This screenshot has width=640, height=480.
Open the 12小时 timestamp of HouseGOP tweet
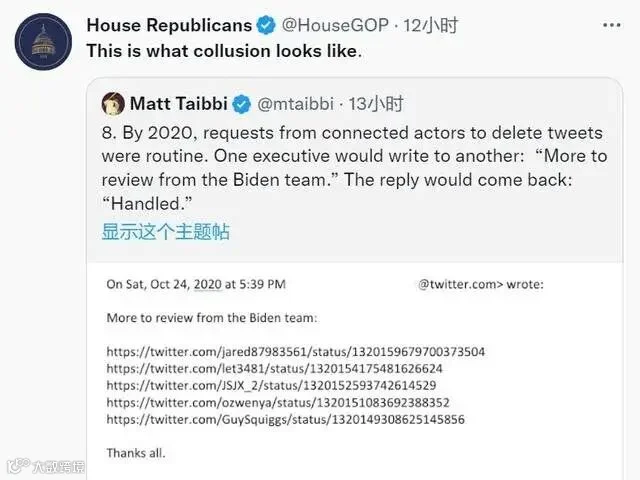pyautogui.click(x=431, y=25)
